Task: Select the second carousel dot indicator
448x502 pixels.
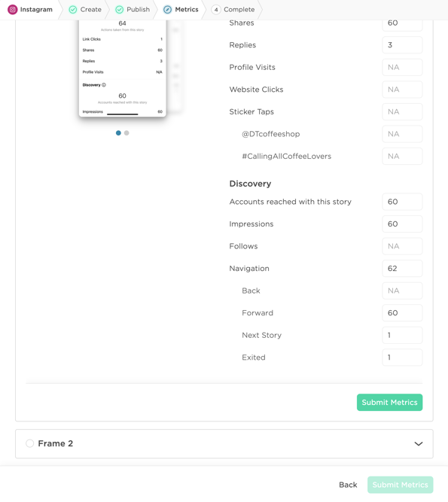Action: pyautogui.click(x=126, y=133)
